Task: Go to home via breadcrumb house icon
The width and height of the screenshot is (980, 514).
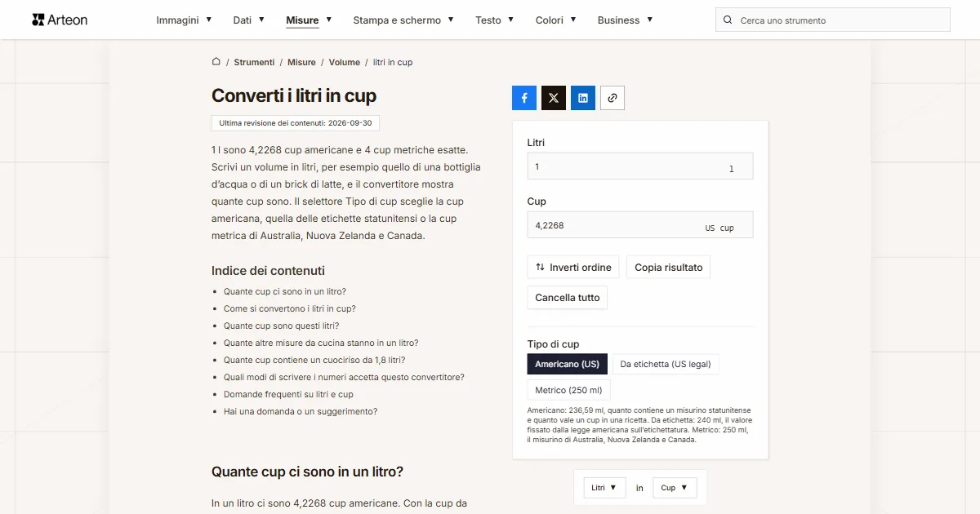Action: click(x=216, y=62)
